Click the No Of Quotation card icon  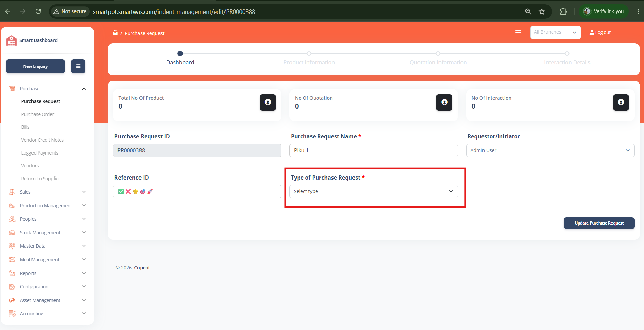point(444,102)
